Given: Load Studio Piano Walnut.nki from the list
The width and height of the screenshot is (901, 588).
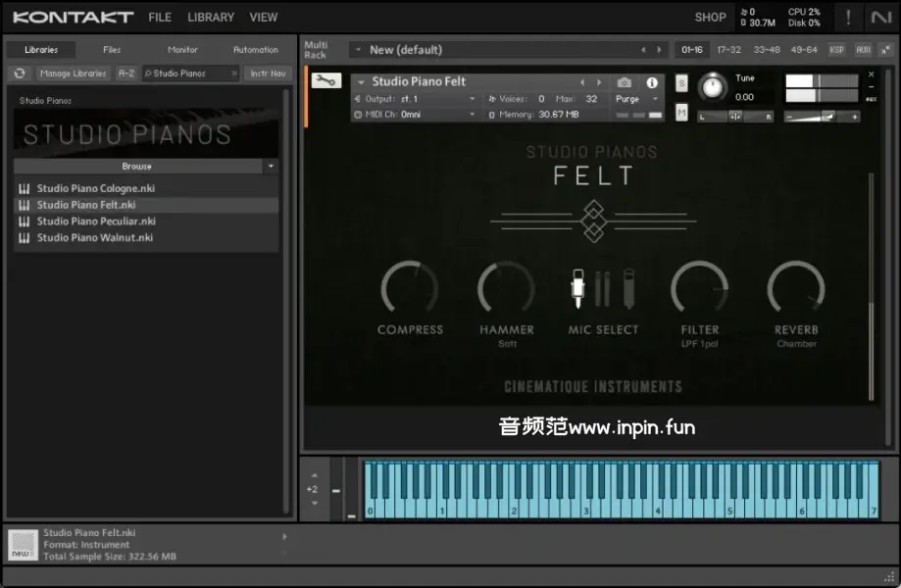Looking at the screenshot, I should (x=95, y=238).
